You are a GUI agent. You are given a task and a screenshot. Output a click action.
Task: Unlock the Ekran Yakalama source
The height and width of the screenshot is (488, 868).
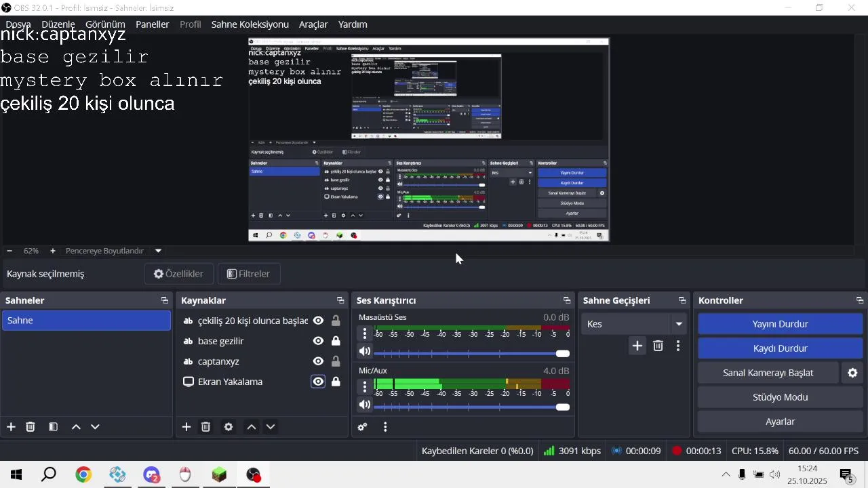[336, 382]
